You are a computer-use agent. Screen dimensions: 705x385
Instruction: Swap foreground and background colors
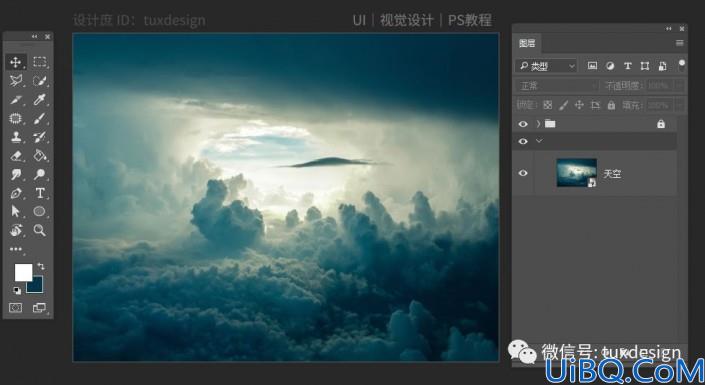coord(41,266)
